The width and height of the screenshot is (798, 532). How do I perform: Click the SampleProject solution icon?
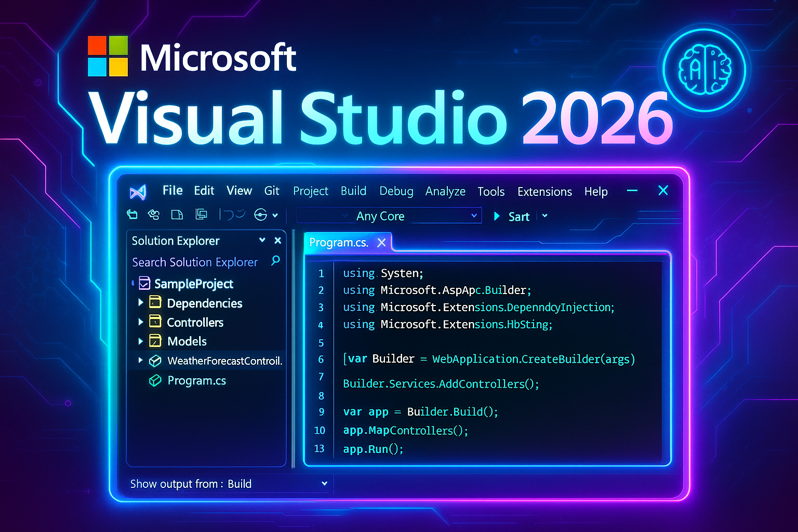[145, 284]
